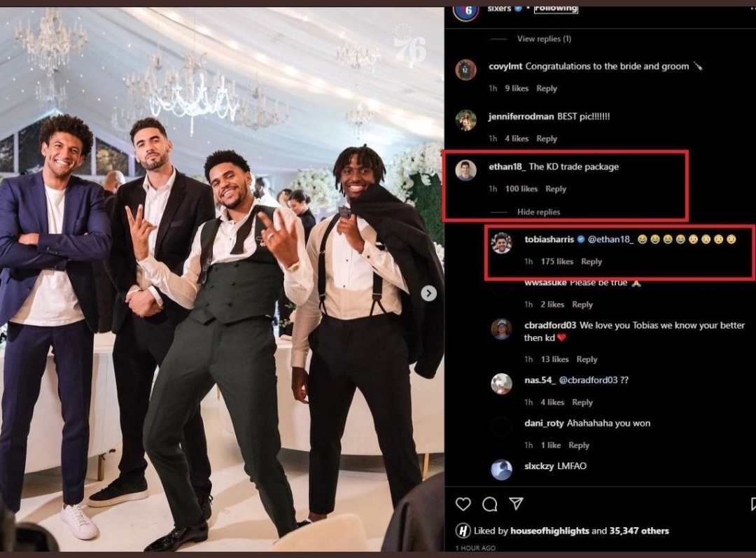Expand View replies (1)
Viewport: 756px width, 558px height.
544,39
